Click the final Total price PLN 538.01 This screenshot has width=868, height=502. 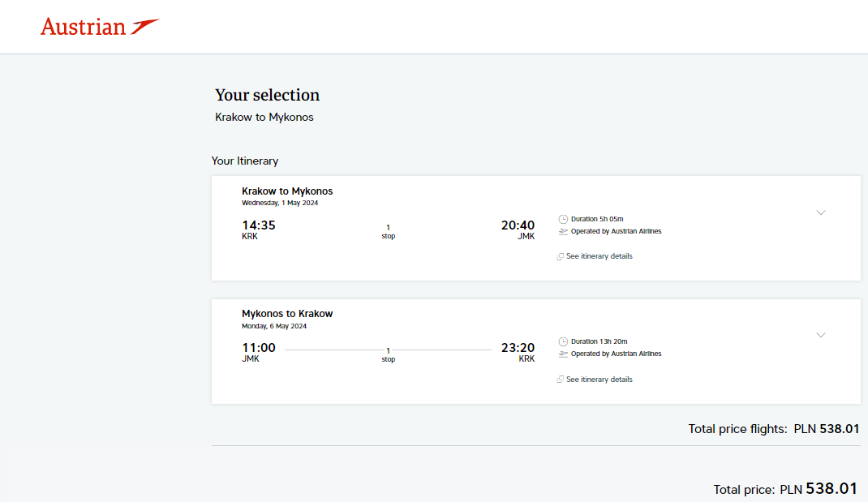[x=785, y=489]
